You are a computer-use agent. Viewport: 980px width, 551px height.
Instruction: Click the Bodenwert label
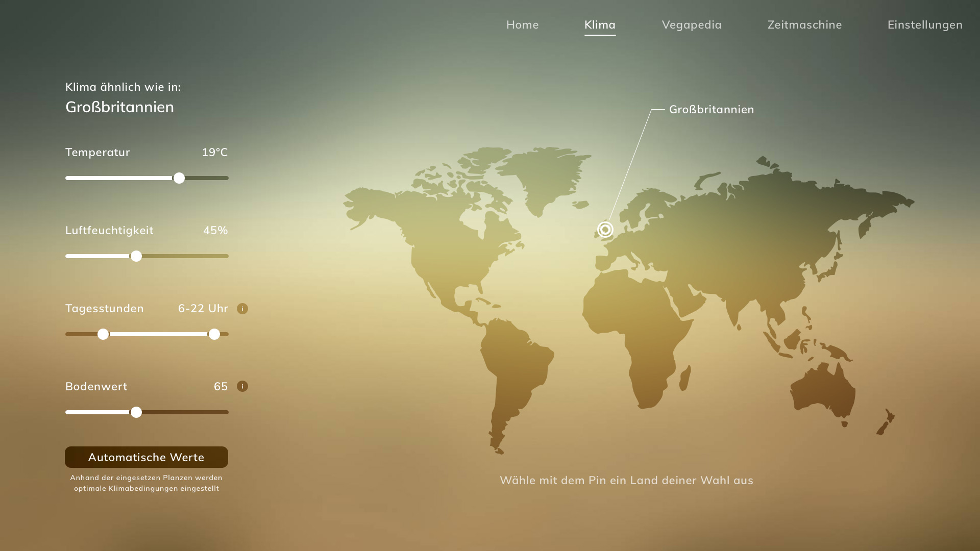96,386
